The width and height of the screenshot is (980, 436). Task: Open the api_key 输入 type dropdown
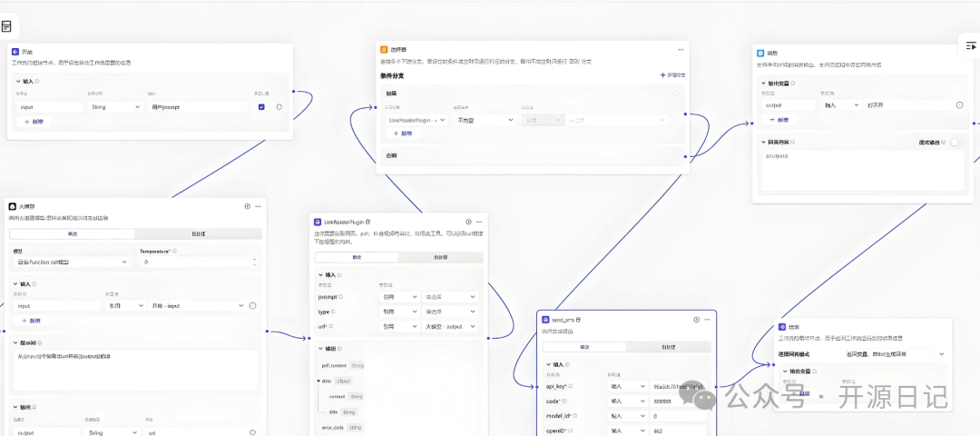pyautogui.click(x=628, y=386)
